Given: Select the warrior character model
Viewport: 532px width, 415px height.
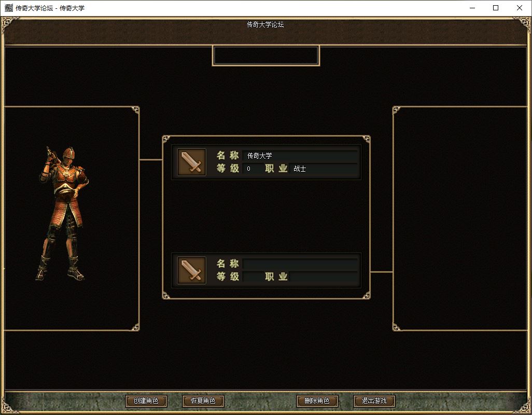Looking at the screenshot, I should tap(63, 214).
